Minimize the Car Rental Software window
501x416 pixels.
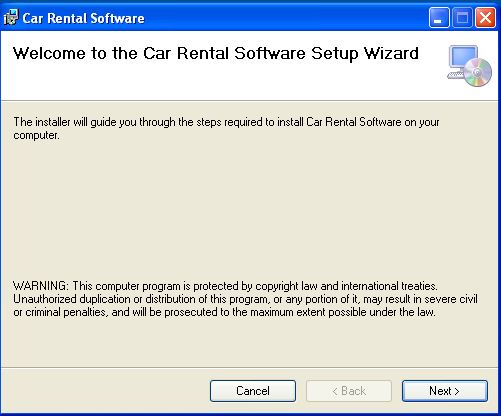point(439,18)
